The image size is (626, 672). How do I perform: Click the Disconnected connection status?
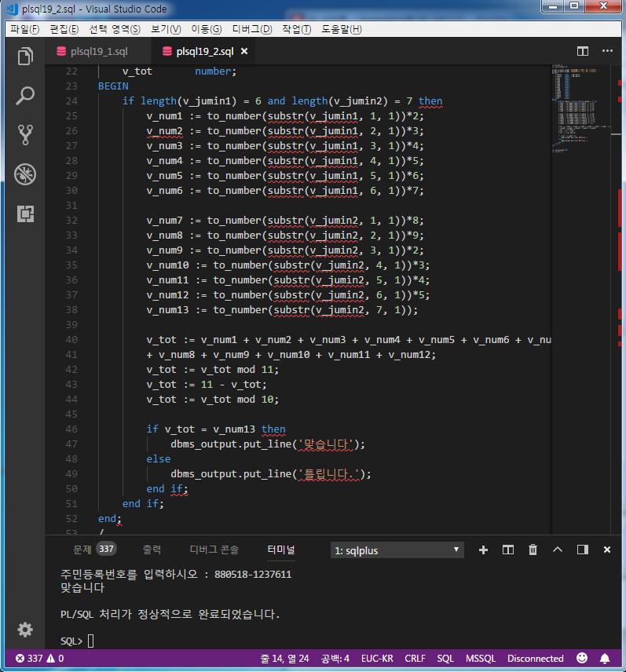click(536, 659)
